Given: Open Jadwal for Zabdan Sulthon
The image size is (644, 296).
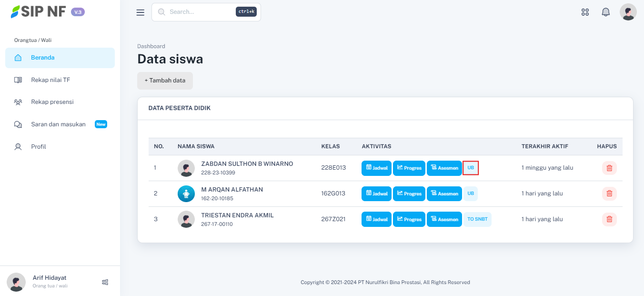Looking at the screenshot, I should coord(376,168).
